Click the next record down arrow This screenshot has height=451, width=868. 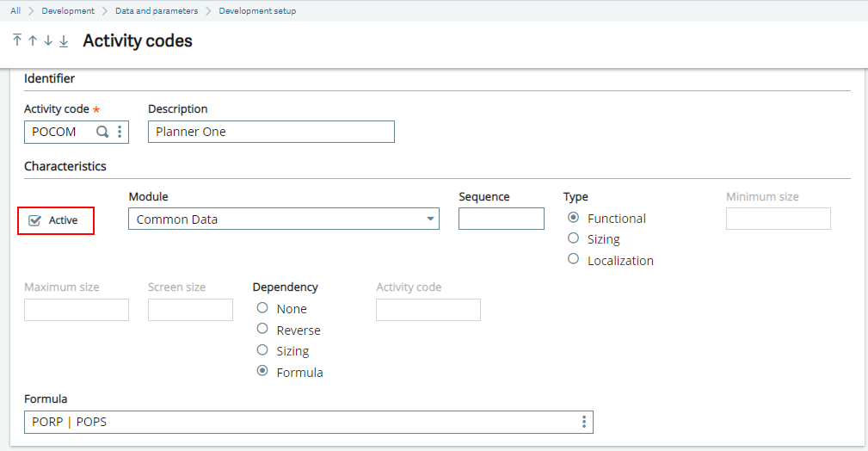(48, 41)
